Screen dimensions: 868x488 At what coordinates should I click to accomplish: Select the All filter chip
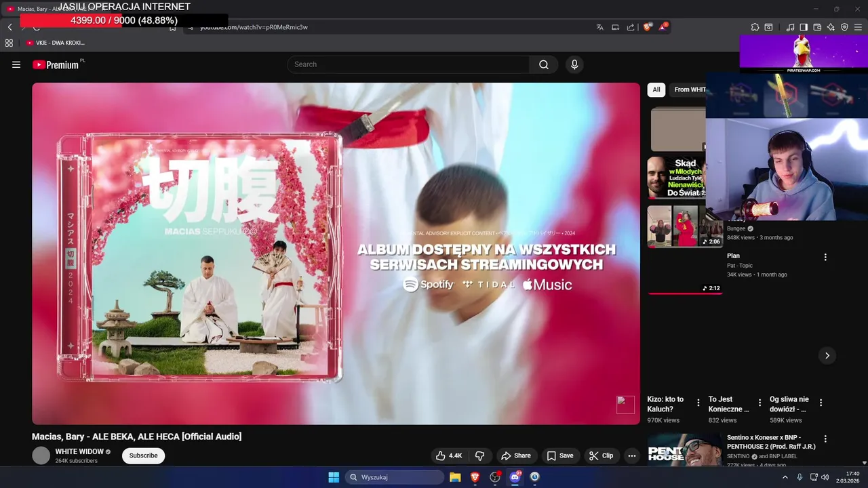coord(656,89)
